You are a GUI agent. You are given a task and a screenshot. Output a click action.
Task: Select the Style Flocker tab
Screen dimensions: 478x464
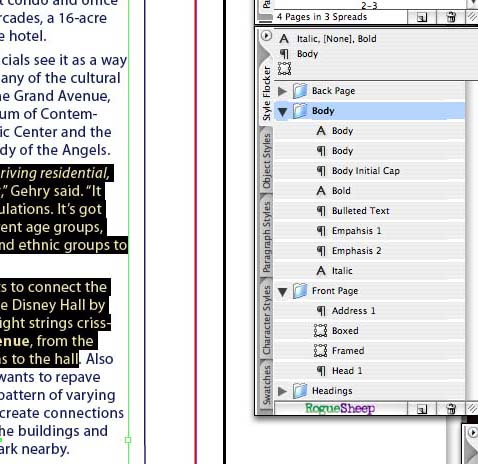click(267, 93)
